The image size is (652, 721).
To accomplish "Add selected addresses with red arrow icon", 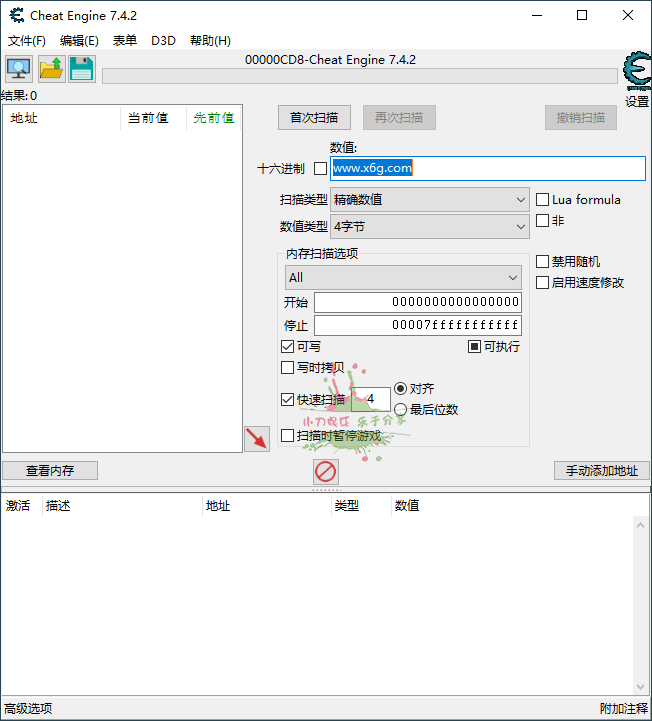I will 257,439.
